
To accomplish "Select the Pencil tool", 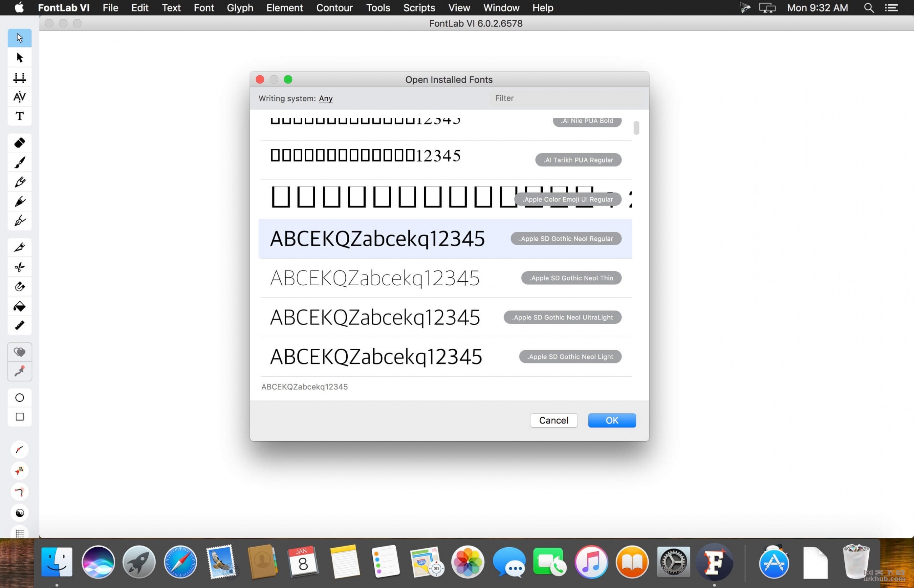I will (x=20, y=182).
